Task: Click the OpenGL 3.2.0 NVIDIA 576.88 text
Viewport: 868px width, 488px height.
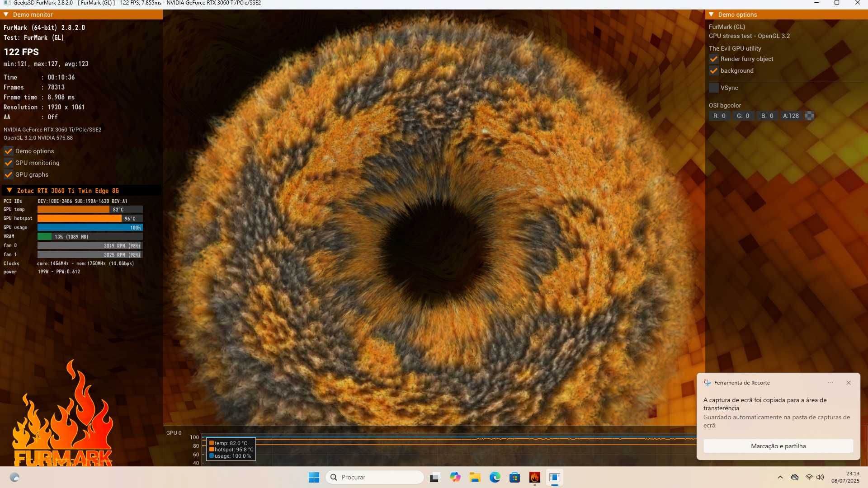Action: click(x=38, y=138)
